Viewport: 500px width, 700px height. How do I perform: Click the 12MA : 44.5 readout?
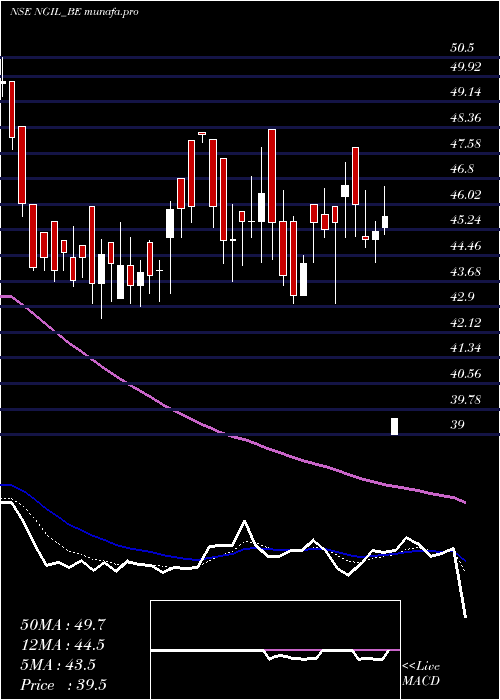click(63, 645)
